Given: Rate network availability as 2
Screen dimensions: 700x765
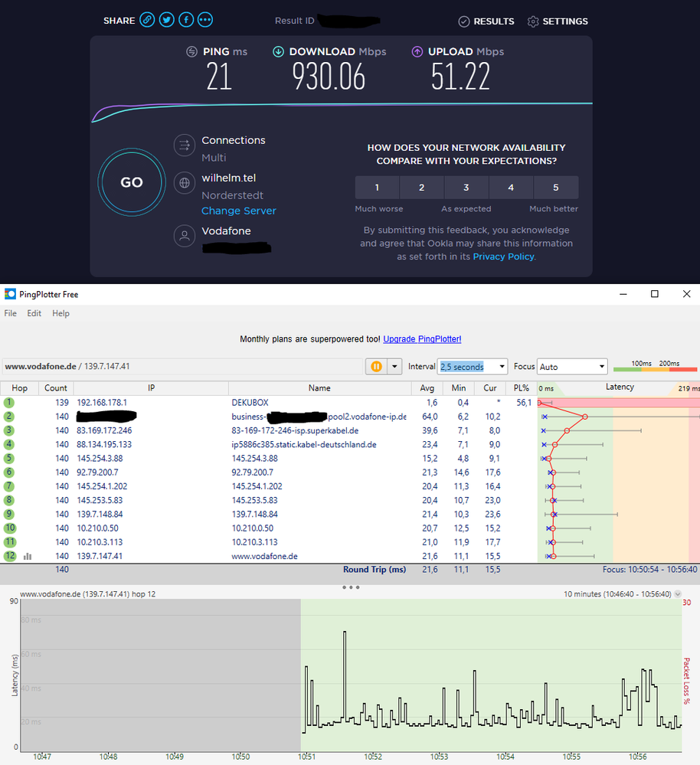Looking at the screenshot, I should tap(421, 188).
